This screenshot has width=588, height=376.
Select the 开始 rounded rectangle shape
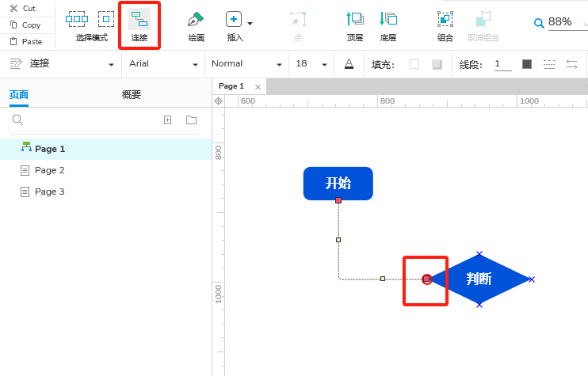pos(338,184)
